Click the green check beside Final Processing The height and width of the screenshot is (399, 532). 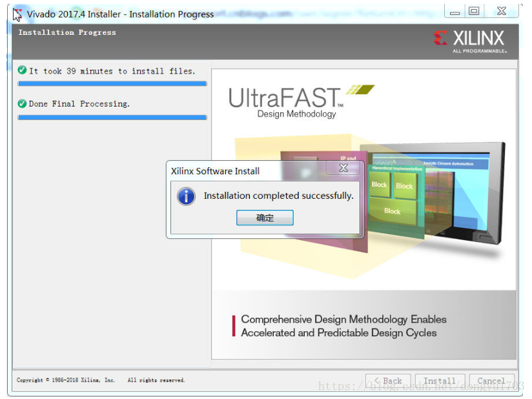[22, 103]
